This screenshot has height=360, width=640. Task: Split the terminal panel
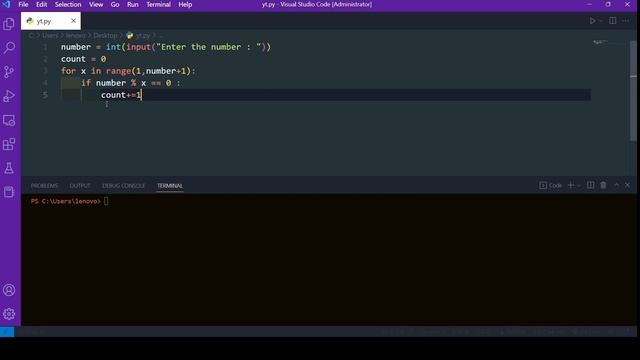coord(591,185)
